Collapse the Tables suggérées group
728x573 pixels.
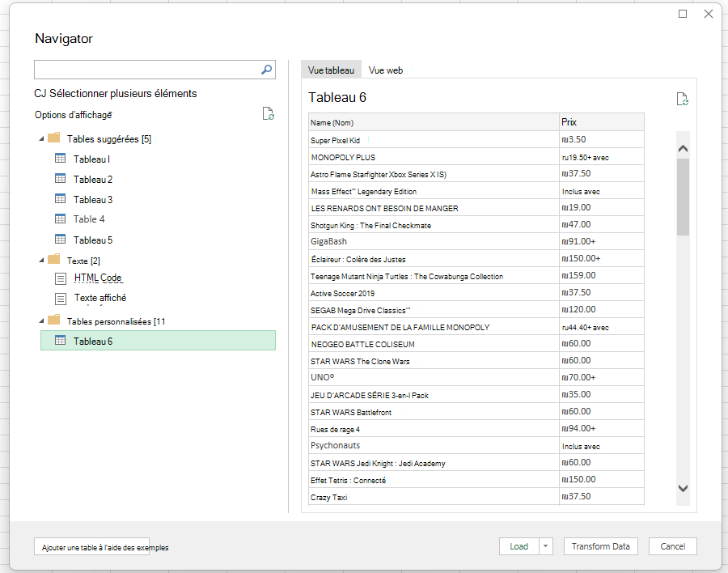coord(41,139)
